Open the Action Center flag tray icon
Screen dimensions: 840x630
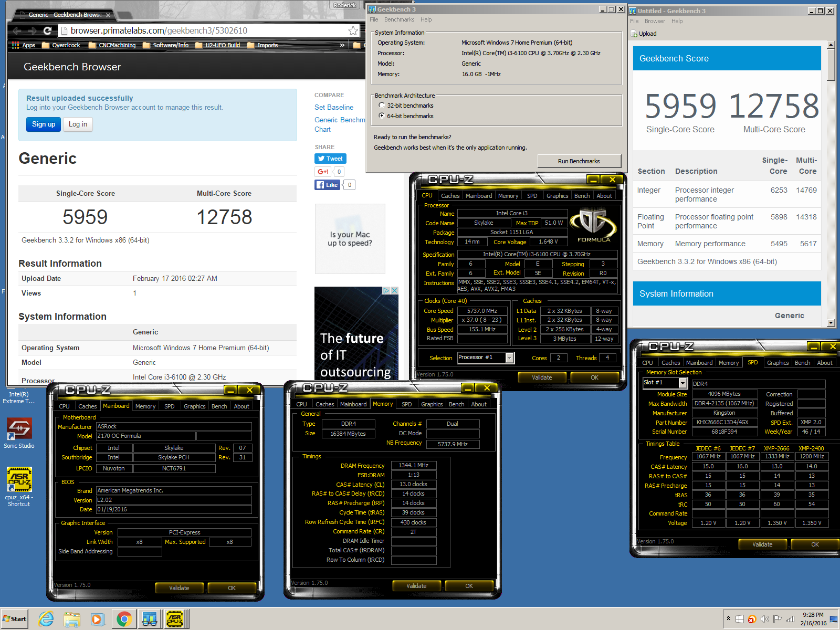tap(778, 619)
